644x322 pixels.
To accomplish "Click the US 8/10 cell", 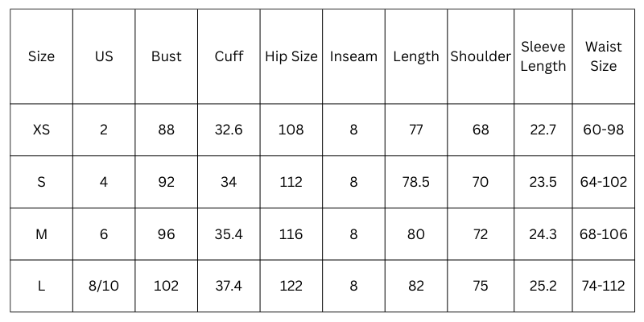I will click(104, 286).
